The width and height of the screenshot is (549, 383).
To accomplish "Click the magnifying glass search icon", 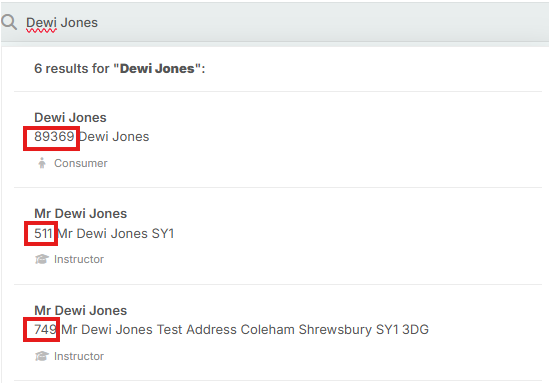I will point(9,22).
